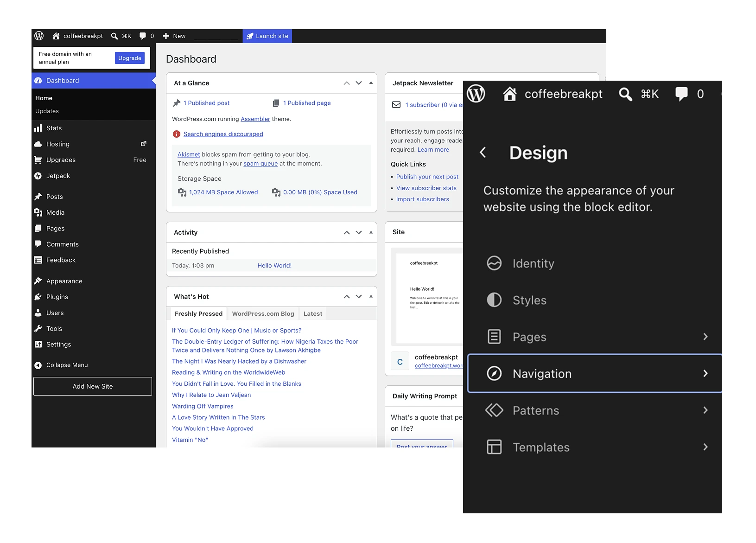
Task: Open the Hello World! recent post link
Action: click(x=274, y=265)
